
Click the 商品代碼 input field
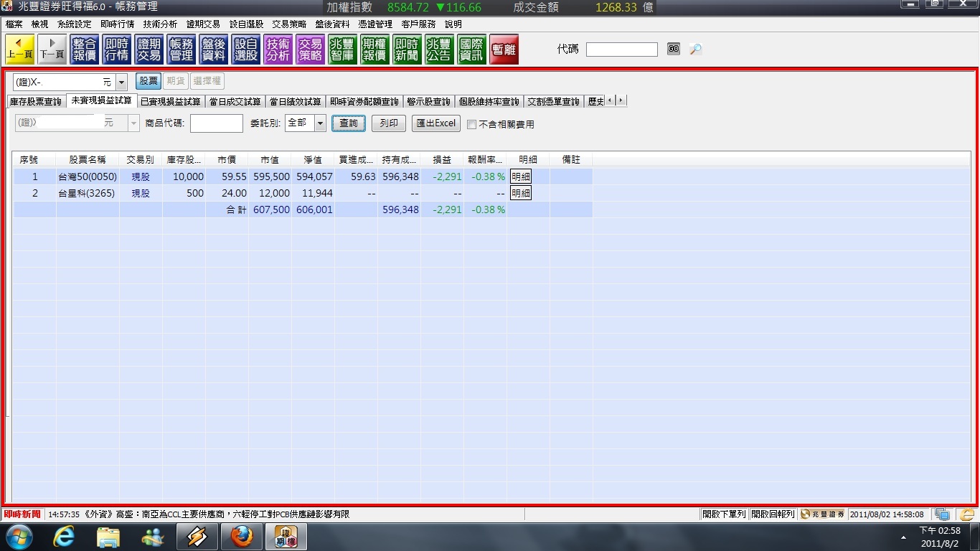pos(217,123)
